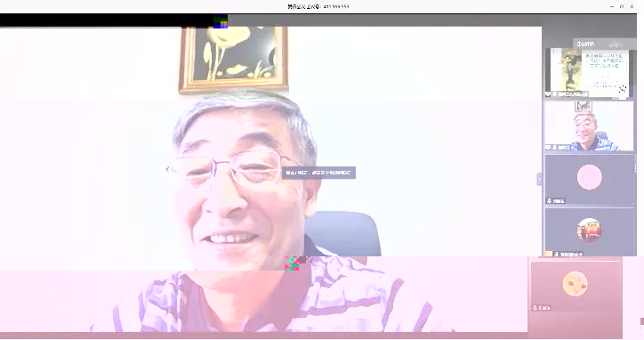
Task: Click microphone icon on group photo tile
Action: 556,255
